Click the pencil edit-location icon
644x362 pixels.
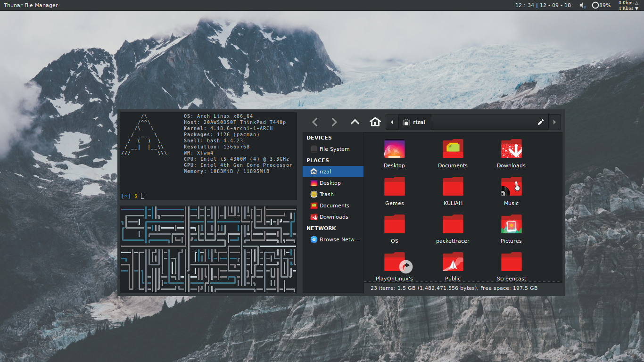tap(541, 122)
